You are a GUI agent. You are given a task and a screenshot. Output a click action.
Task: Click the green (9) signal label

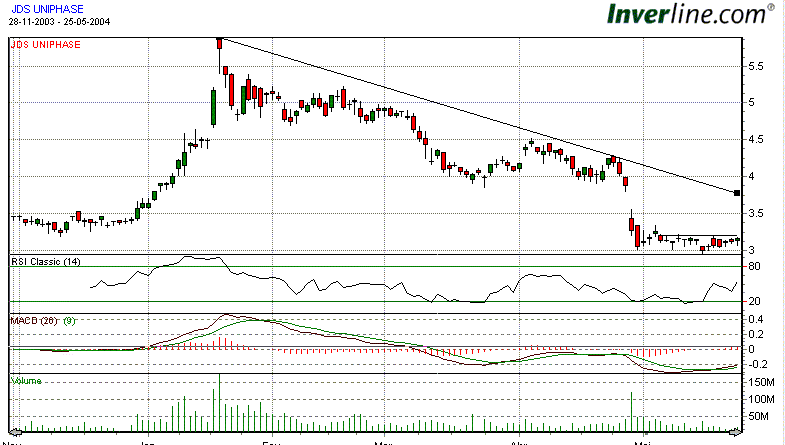tap(69, 321)
